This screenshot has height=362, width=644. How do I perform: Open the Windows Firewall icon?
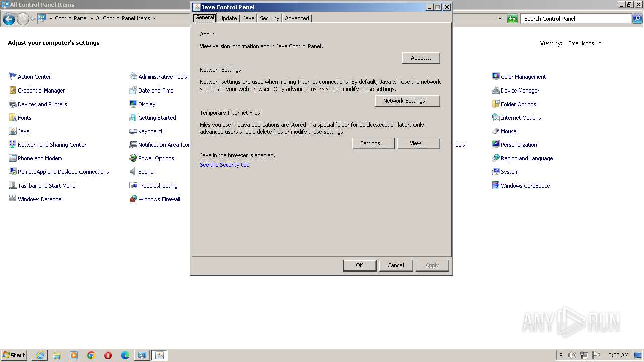133,199
